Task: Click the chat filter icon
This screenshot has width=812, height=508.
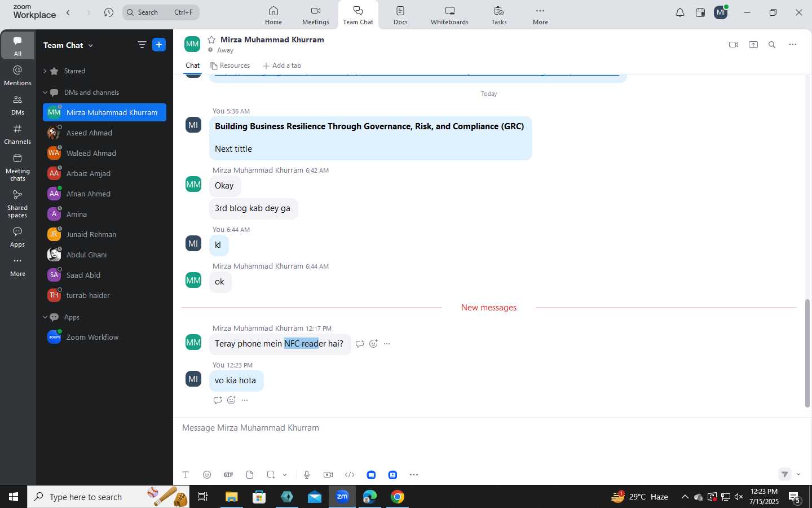Action: pyautogui.click(x=142, y=45)
